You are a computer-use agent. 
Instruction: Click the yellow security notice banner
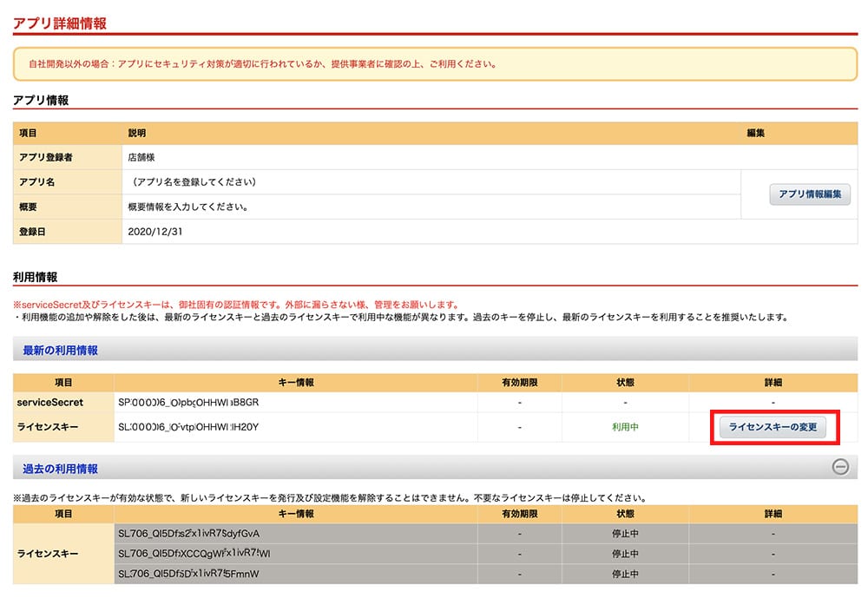coord(434,64)
